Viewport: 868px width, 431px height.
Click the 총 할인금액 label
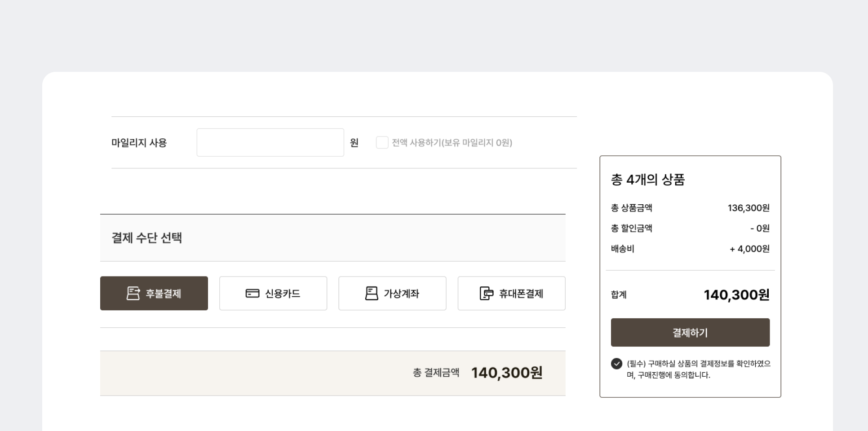pos(631,229)
